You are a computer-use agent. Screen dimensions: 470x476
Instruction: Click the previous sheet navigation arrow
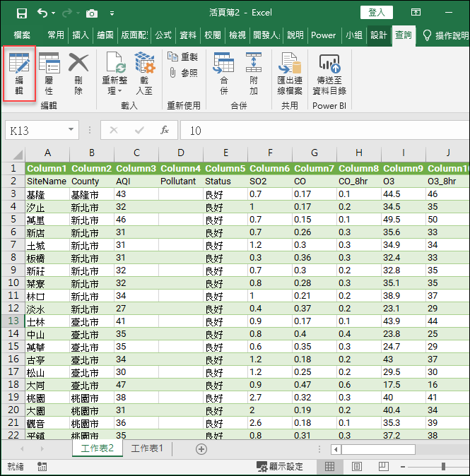(22, 448)
